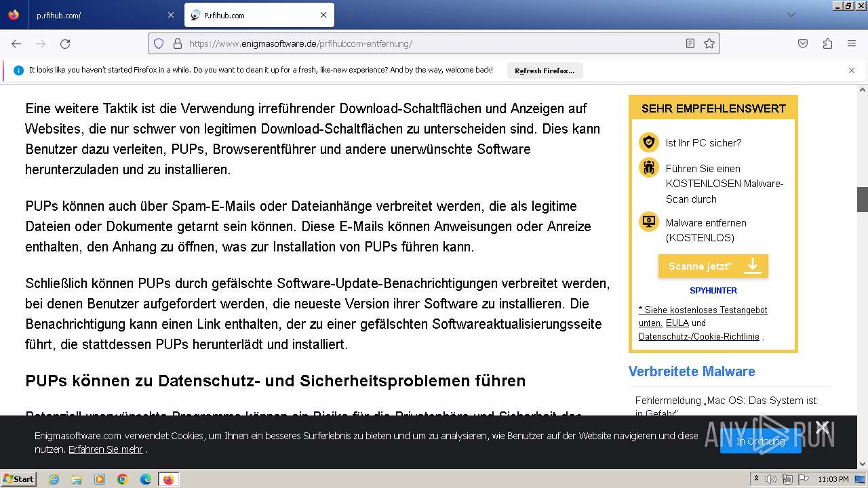Image resolution: width=868 pixels, height=488 pixels.
Task: Click 'SEHR EMPFEHLENSWERT' box heading
Action: 713,108
